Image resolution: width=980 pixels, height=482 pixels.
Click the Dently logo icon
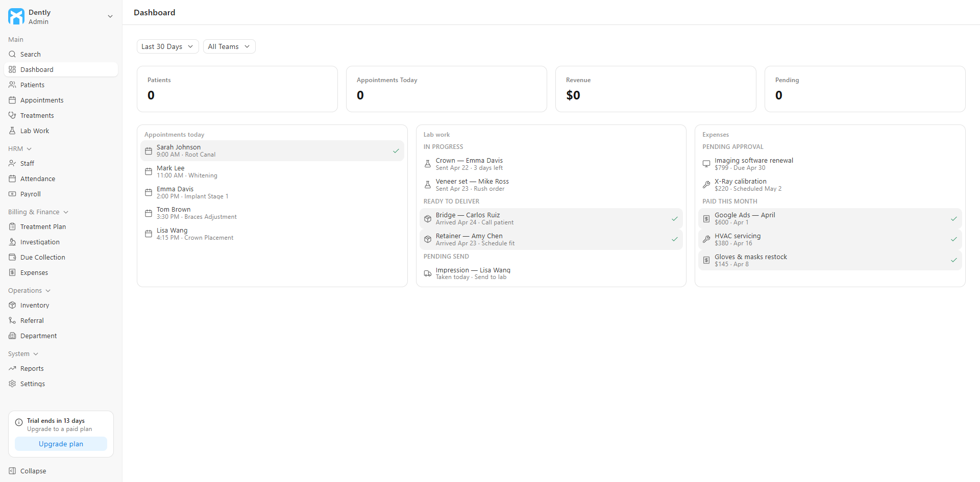tap(16, 16)
